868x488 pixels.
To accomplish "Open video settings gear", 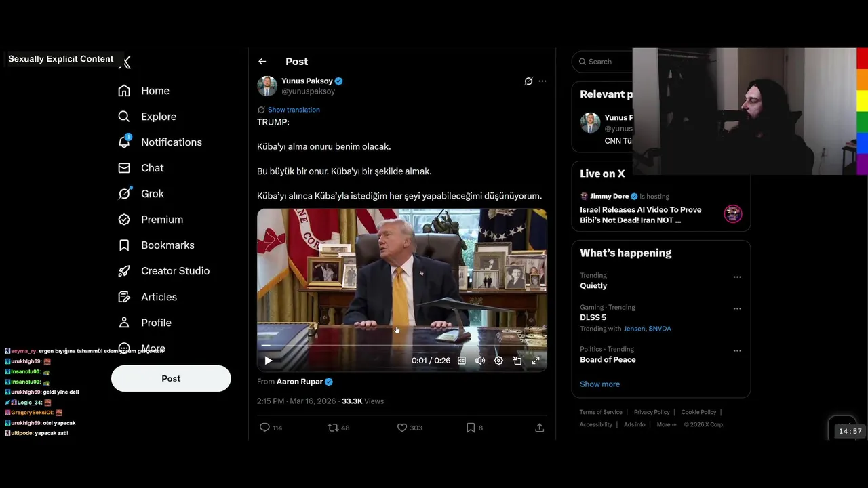I will [498, 361].
